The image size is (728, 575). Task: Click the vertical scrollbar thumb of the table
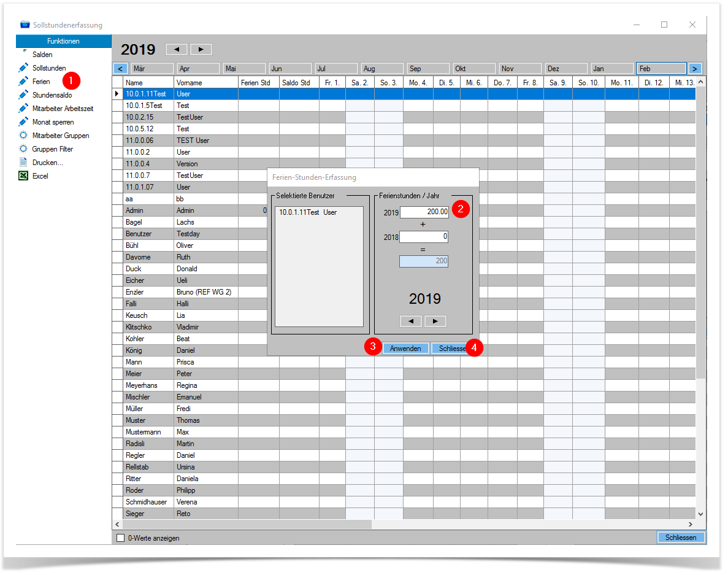(700, 232)
